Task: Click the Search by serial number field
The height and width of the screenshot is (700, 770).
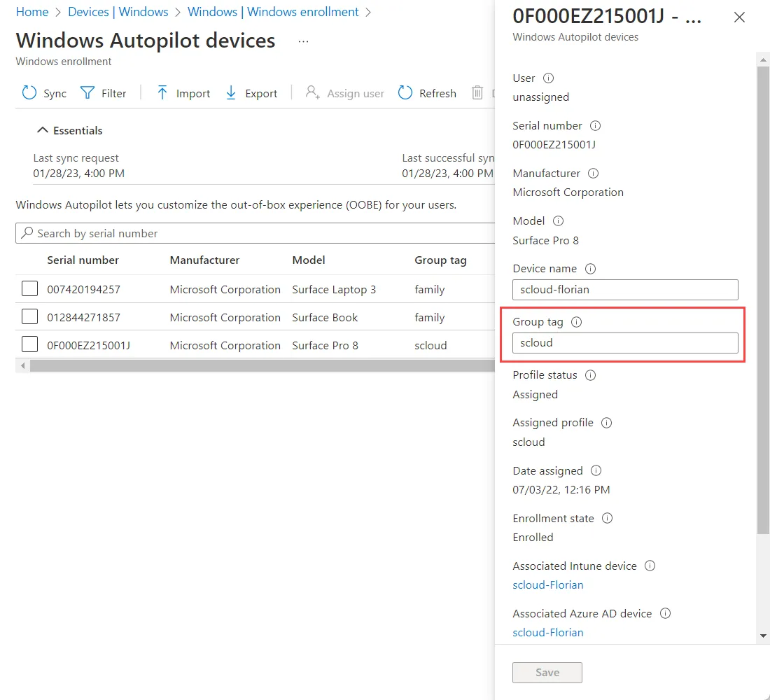Action: coord(255,233)
